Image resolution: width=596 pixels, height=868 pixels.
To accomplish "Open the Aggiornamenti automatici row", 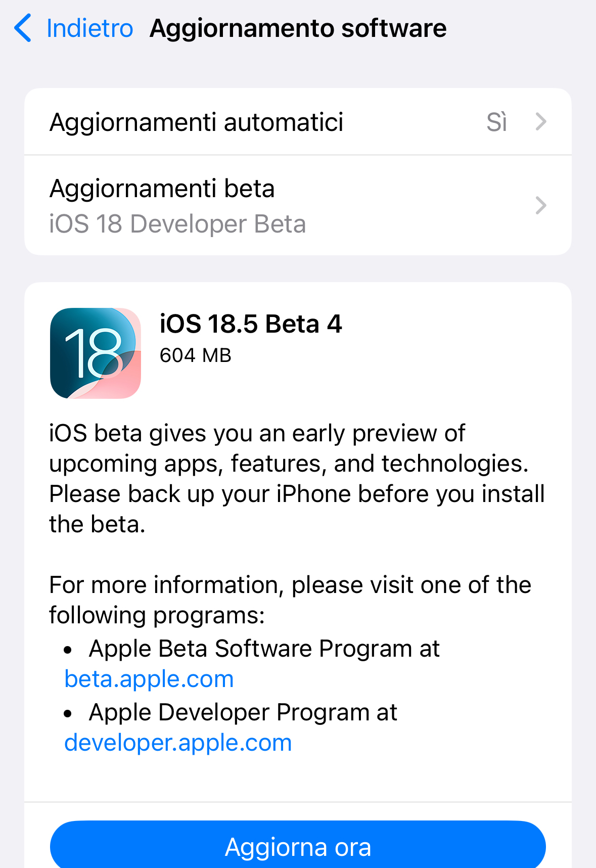I will (197, 122).
